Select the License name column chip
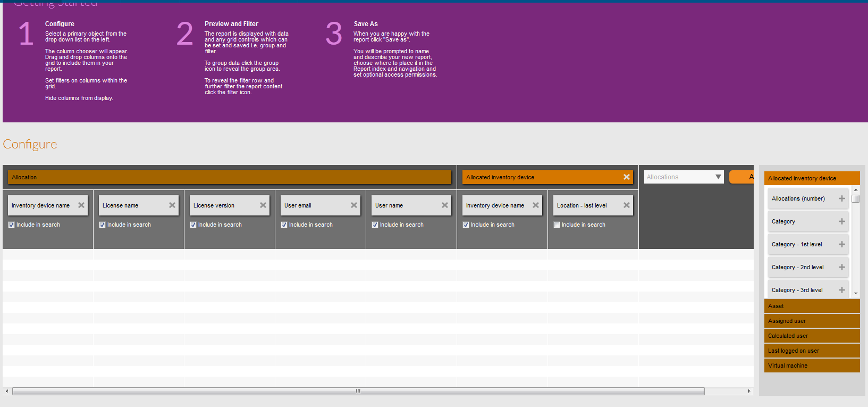This screenshot has width=868, height=407. pos(139,205)
